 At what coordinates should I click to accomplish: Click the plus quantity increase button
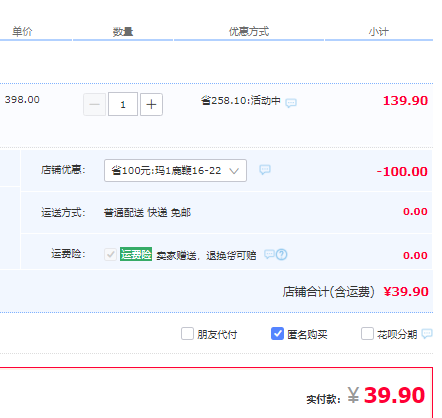(151, 104)
